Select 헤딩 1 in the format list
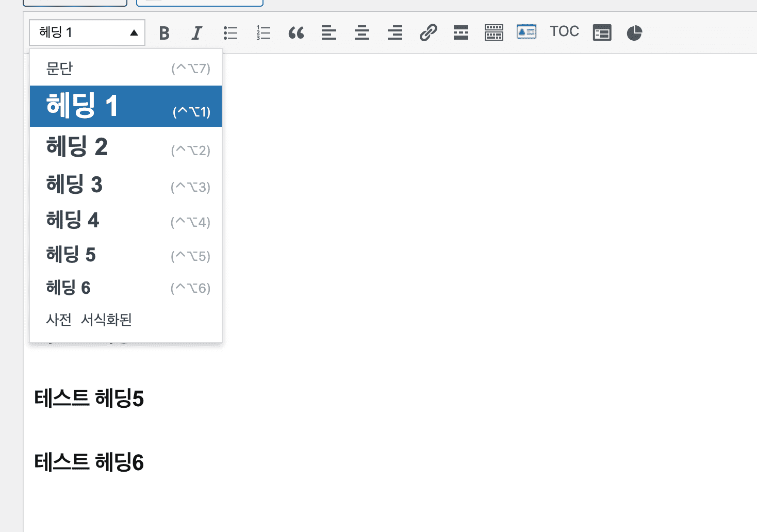 126,106
